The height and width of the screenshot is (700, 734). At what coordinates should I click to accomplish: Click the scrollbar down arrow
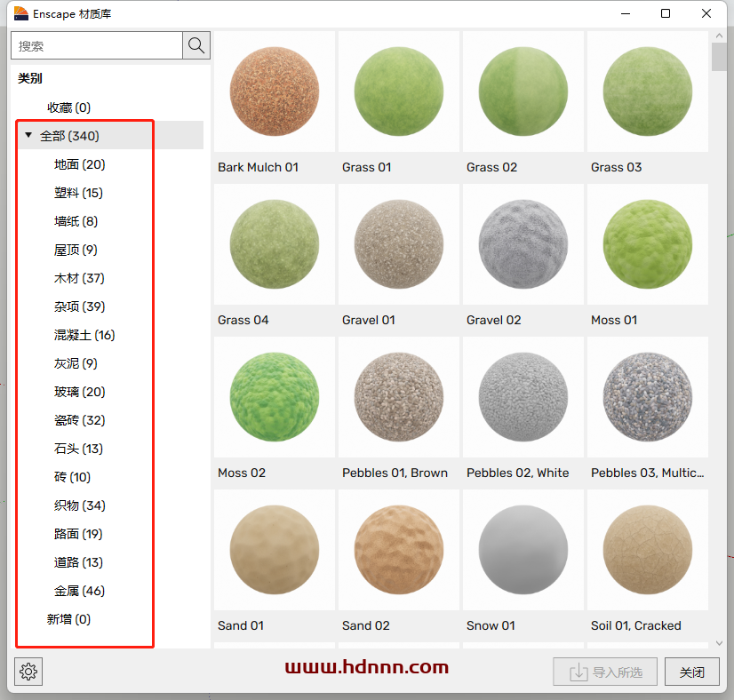coord(719,643)
